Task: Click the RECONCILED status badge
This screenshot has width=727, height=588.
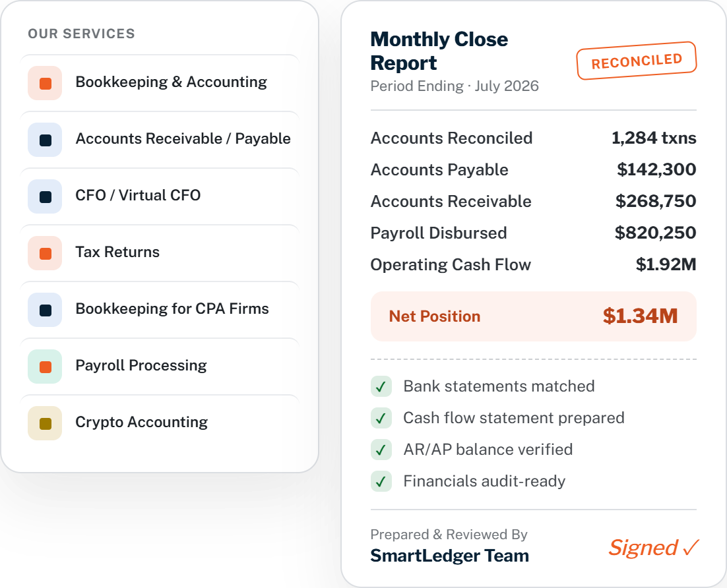Action: coord(637,61)
